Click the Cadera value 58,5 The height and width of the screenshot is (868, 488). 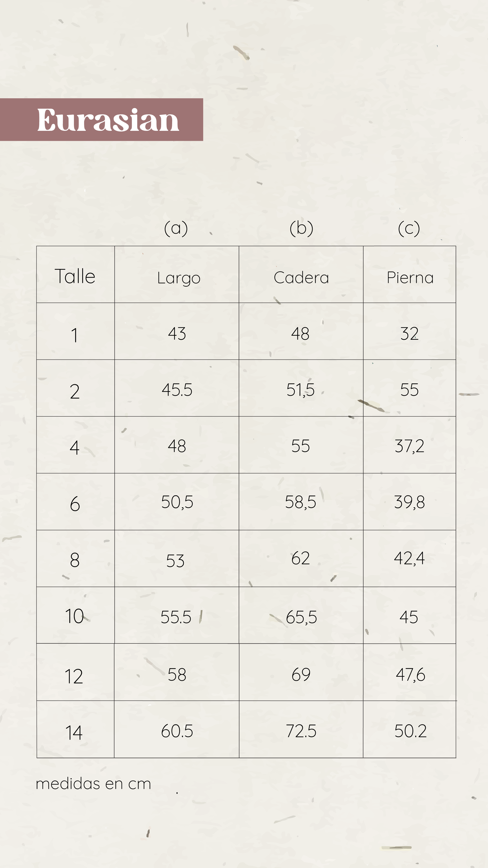300,502
